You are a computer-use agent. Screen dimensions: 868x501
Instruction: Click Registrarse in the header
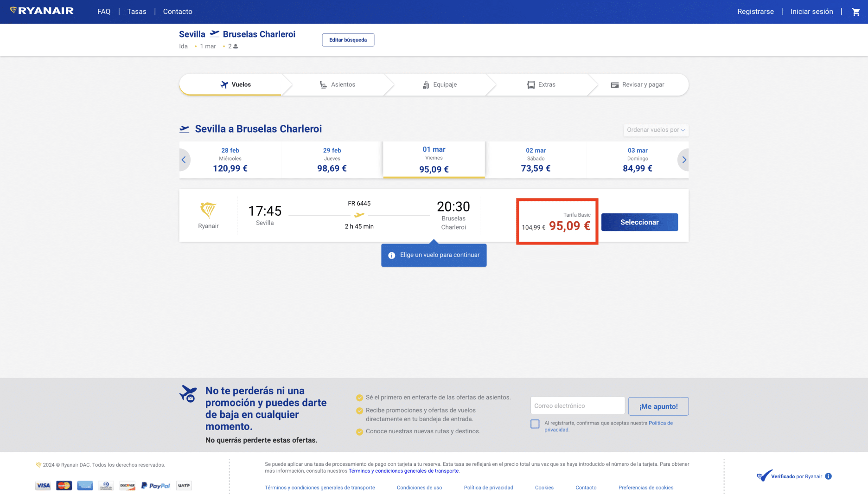[x=755, y=12]
